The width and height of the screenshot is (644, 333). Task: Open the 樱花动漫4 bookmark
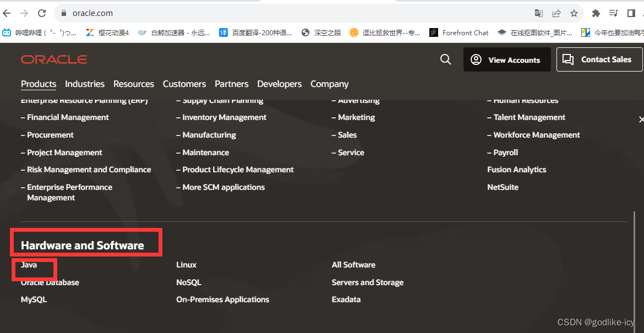click(x=107, y=33)
